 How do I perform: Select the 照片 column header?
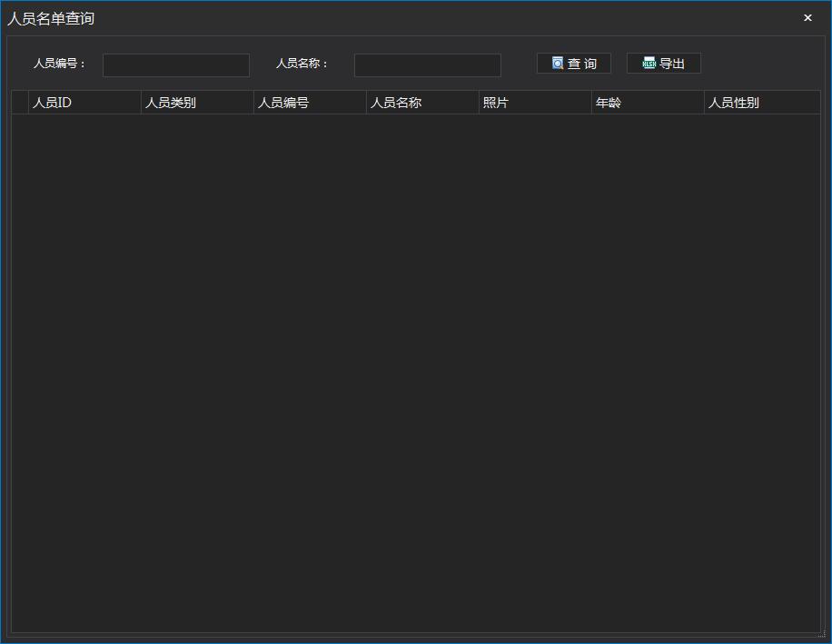point(535,103)
